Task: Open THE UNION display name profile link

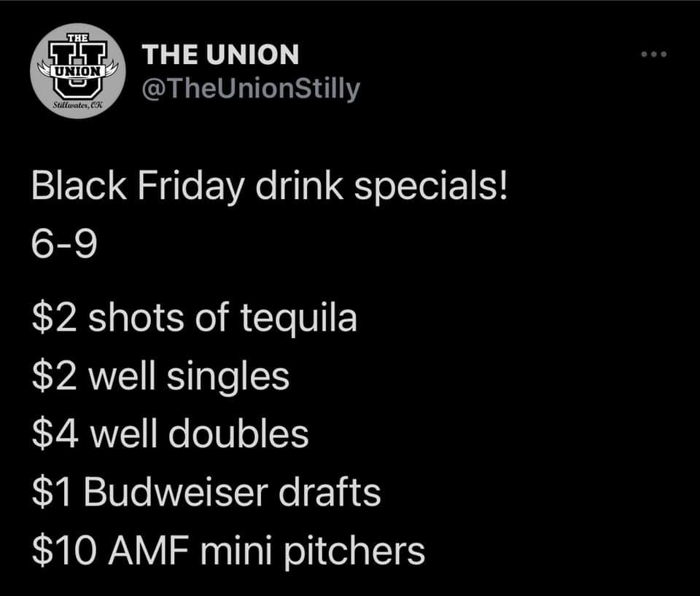Action: 220,54
